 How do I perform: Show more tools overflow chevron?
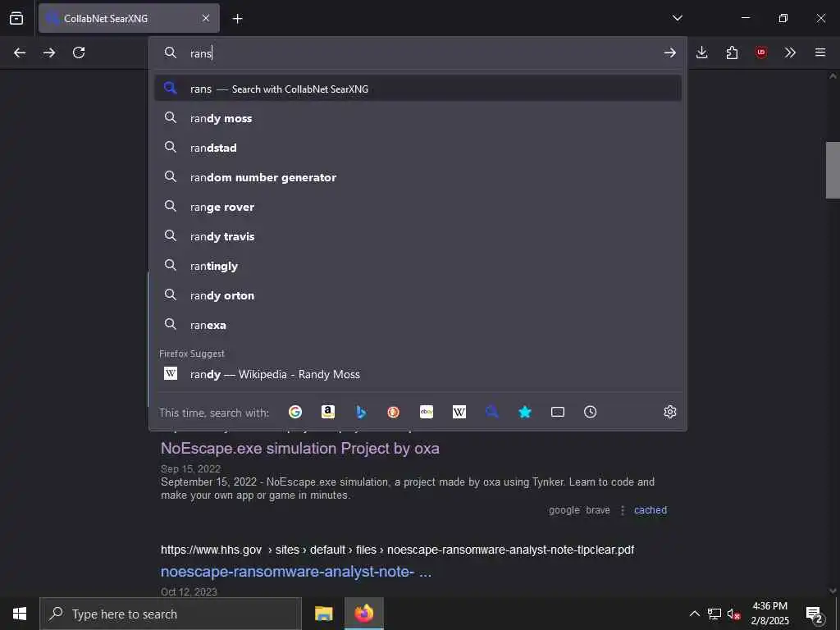[790, 52]
